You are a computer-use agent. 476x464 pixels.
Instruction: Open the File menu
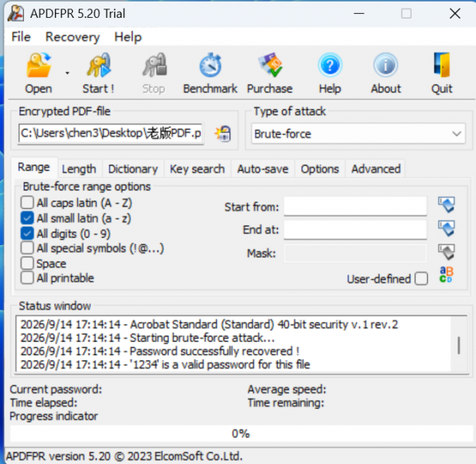21,37
